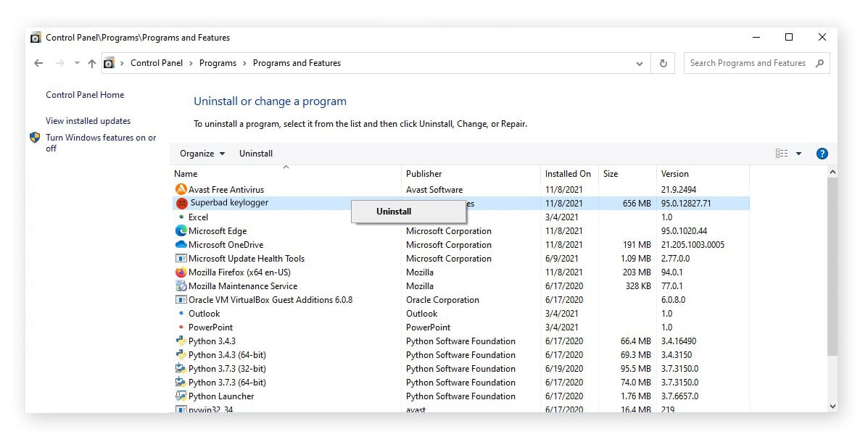Select the Python 3.4.3 entry
The height and width of the screenshot is (442, 868).
pos(212,341)
